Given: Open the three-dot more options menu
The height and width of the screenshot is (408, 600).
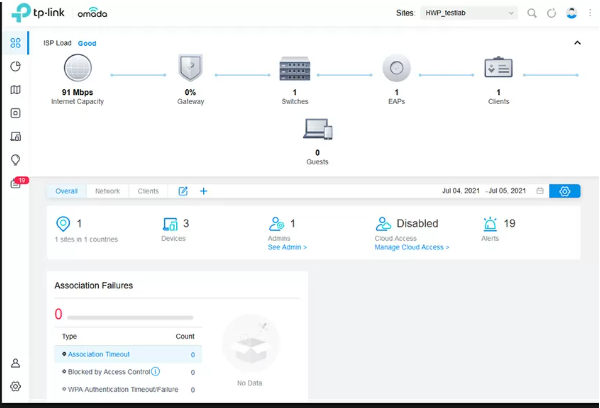Looking at the screenshot, I should [x=590, y=14].
